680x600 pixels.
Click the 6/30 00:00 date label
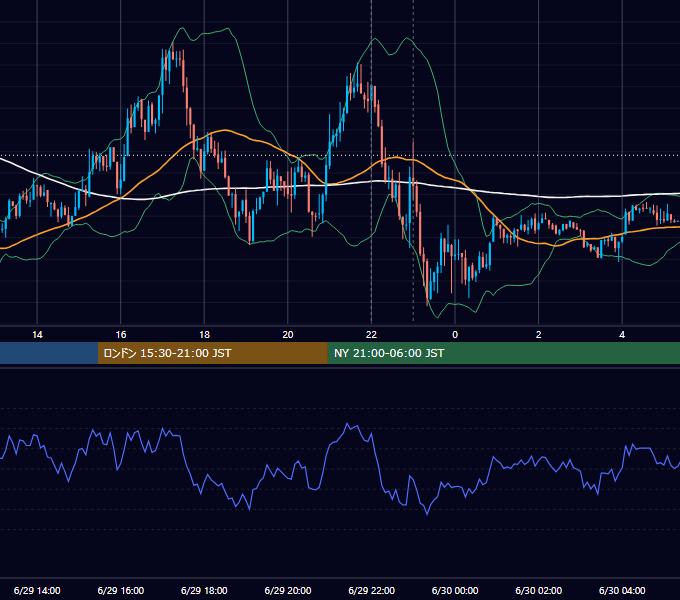coord(455,590)
